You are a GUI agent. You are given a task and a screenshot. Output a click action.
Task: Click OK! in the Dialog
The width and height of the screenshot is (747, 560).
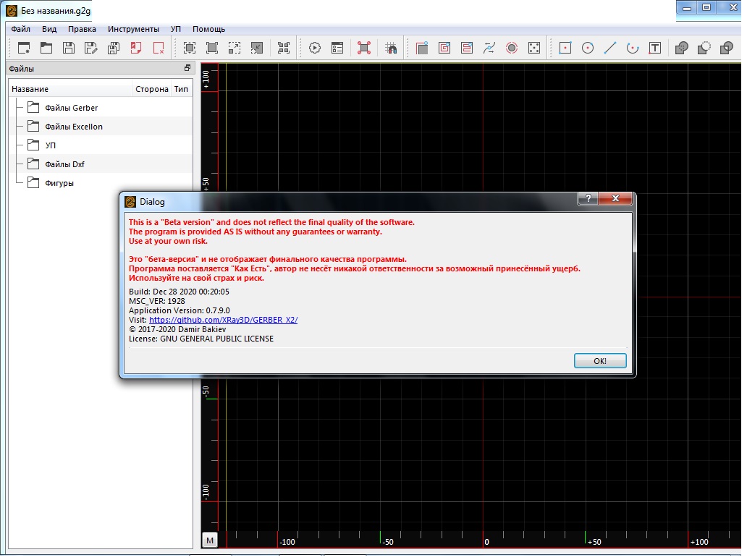click(x=600, y=361)
